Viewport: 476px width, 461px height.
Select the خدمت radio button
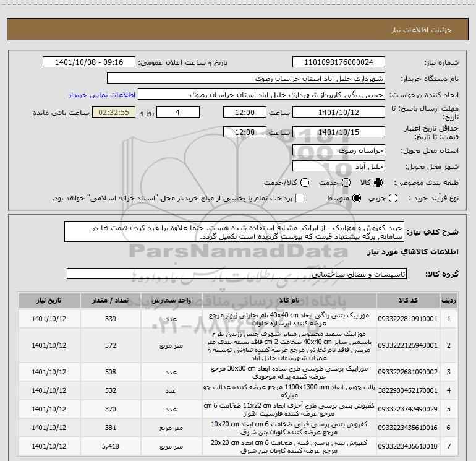[x=346, y=183]
